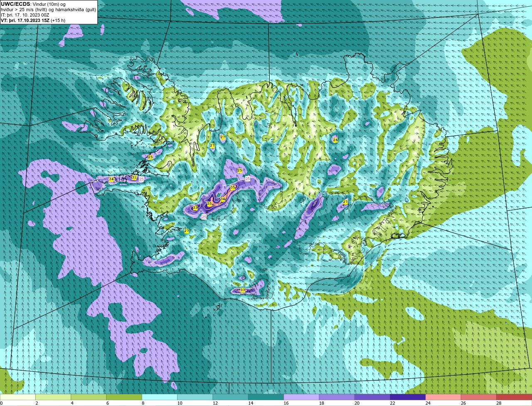Click the legend swatch between 4 and 6
532x406 pixels.
coord(89,397)
